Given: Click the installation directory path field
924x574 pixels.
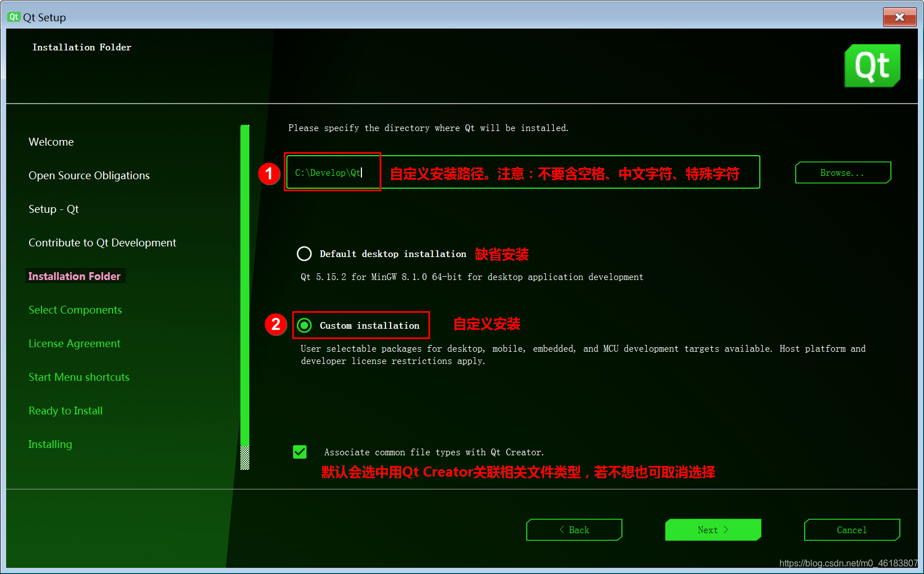Looking at the screenshot, I should [x=523, y=172].
